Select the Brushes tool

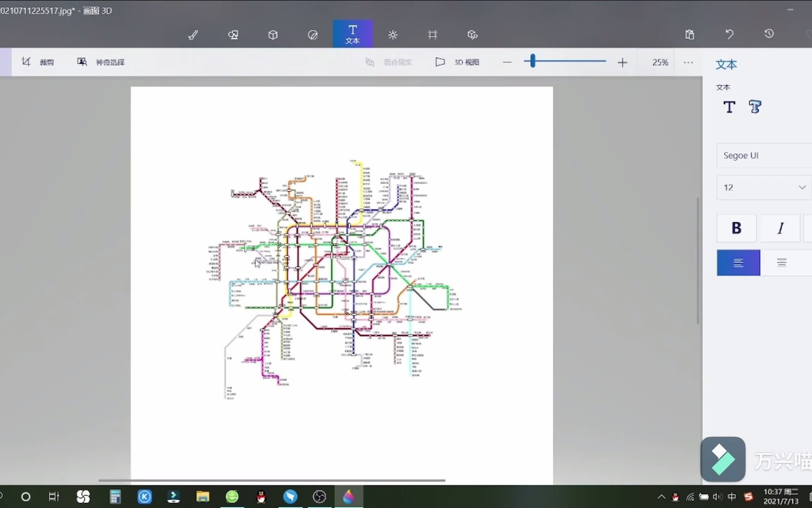[x=193, y=35]
